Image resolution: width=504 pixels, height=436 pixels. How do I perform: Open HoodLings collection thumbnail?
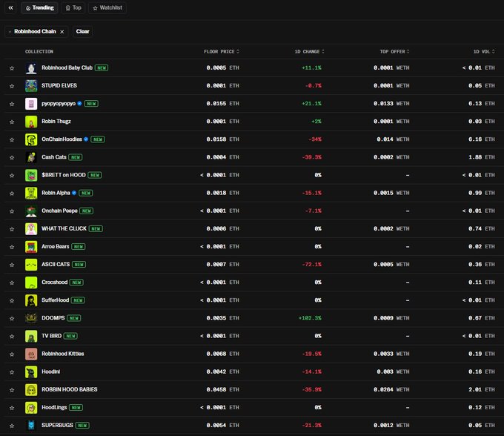31,408
